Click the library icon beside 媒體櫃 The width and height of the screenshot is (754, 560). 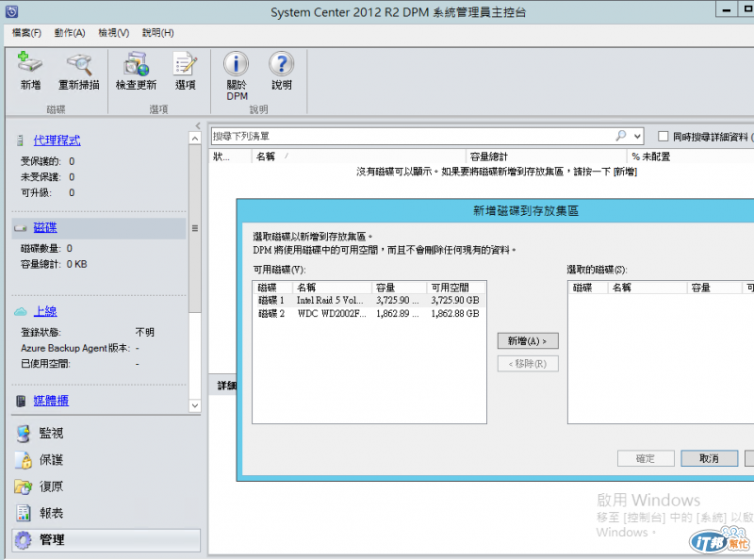(x=20, y=401)
